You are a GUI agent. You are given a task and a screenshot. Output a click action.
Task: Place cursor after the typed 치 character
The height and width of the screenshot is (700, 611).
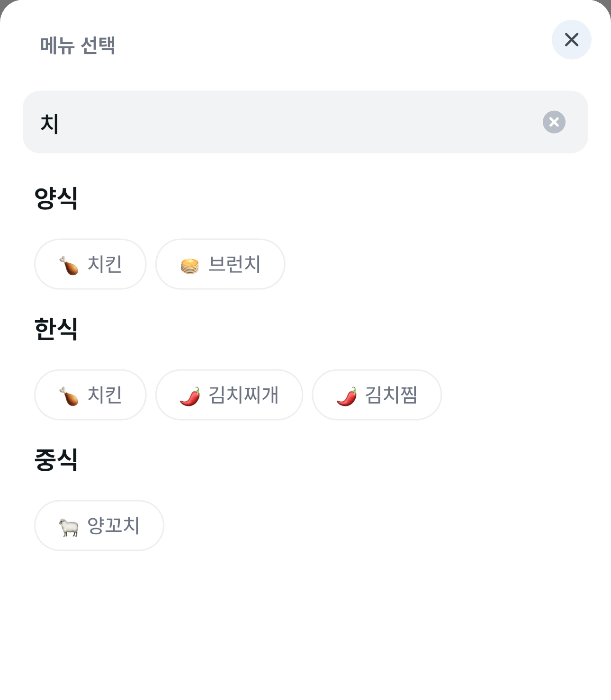tap(60, 123)
